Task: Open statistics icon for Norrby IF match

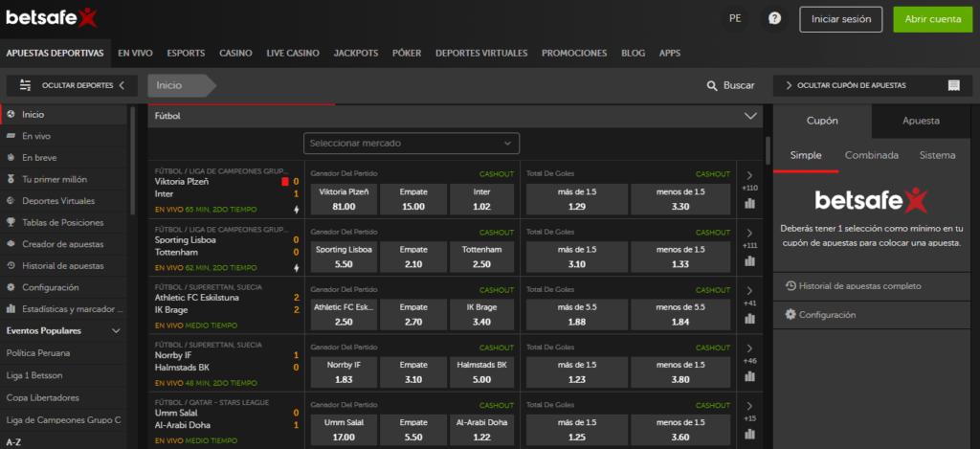Action: click(750, 376)
